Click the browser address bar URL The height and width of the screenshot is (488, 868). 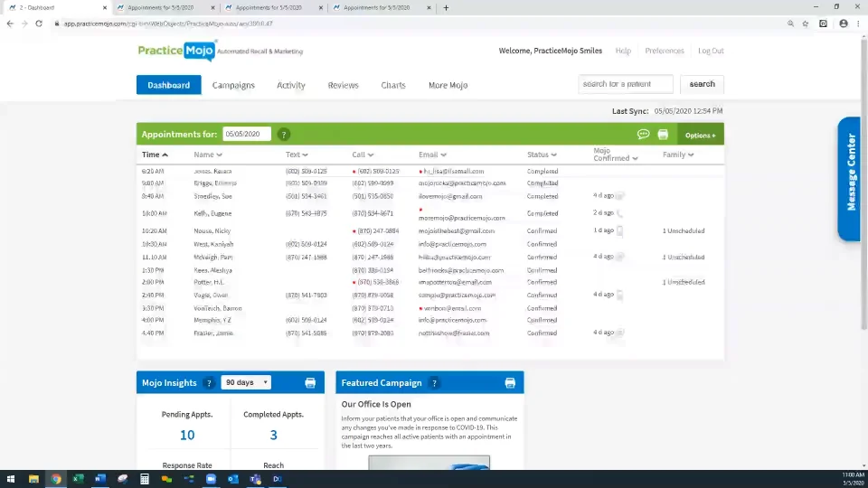click(x=168, y=23)
